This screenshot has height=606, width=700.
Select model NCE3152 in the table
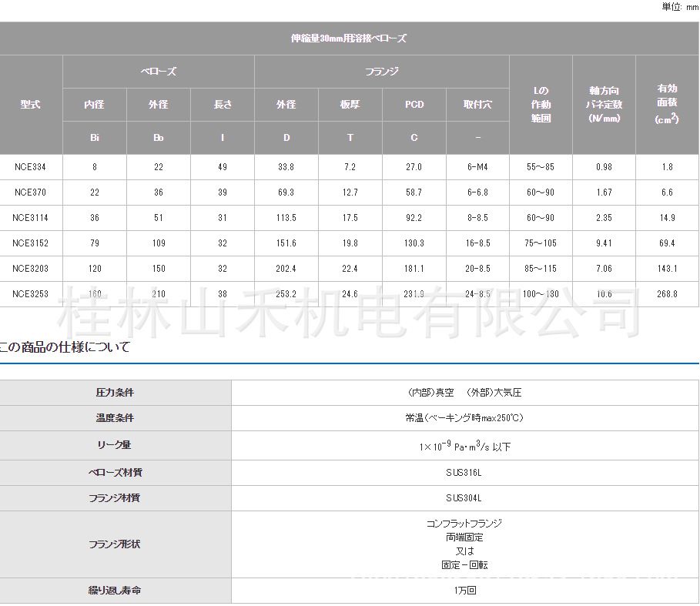coord(31,243)
